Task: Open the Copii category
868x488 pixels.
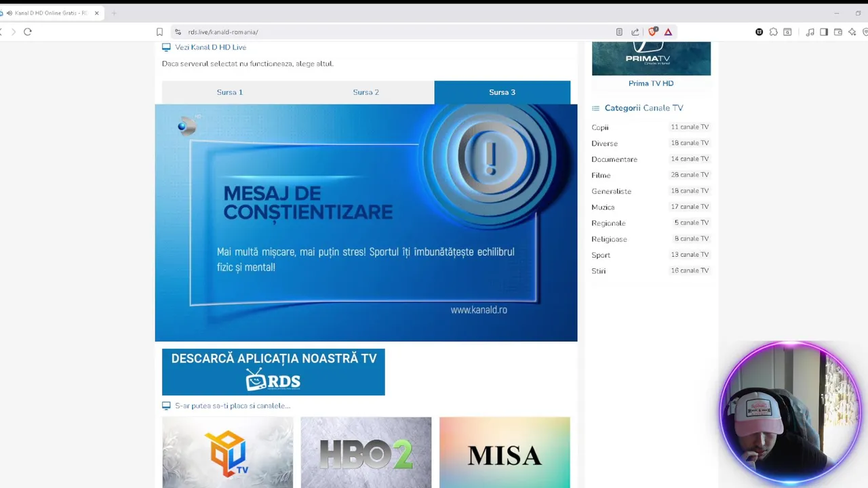Action: click(x=600, y=127)
